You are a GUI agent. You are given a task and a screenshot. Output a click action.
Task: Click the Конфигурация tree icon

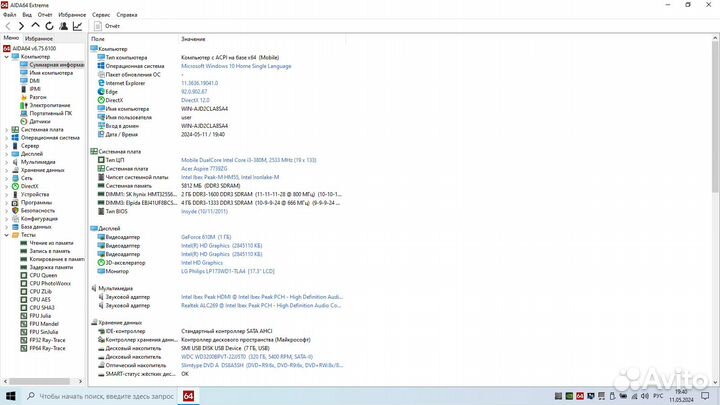pos(15,219)
